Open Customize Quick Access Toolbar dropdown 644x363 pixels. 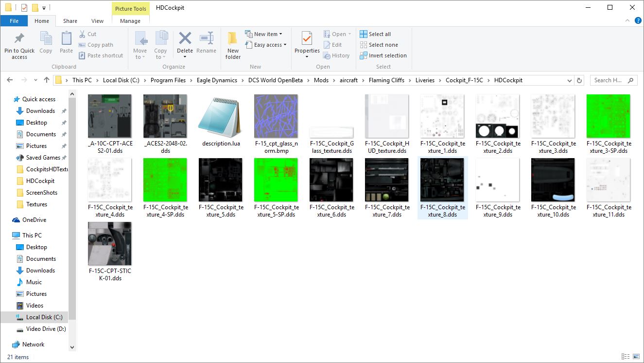click(x=44, y=8)
